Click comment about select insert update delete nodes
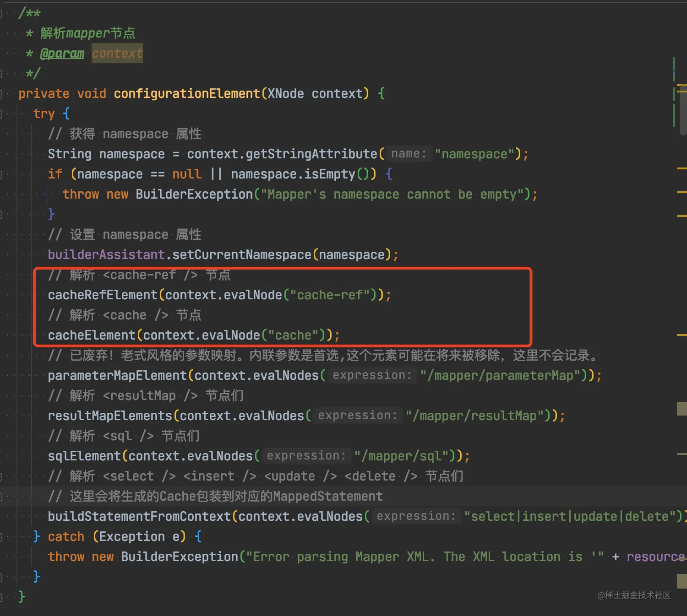The height and width of the screenshot is (616, 687). pos(256,476)
